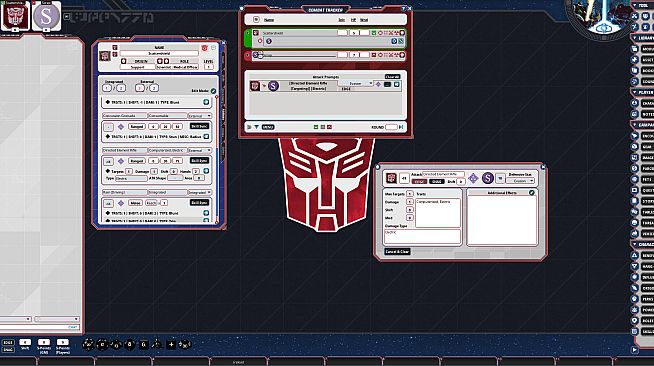
Task: Click the Stat column header in Combat Tracker
Action: pyautogui.click(x=364, y=20)
